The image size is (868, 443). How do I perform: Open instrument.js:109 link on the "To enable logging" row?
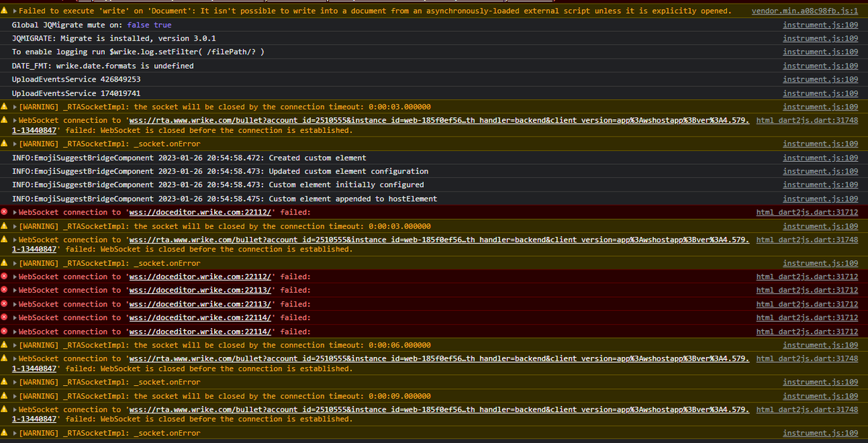pyautogui.click(x=820, y=52)
